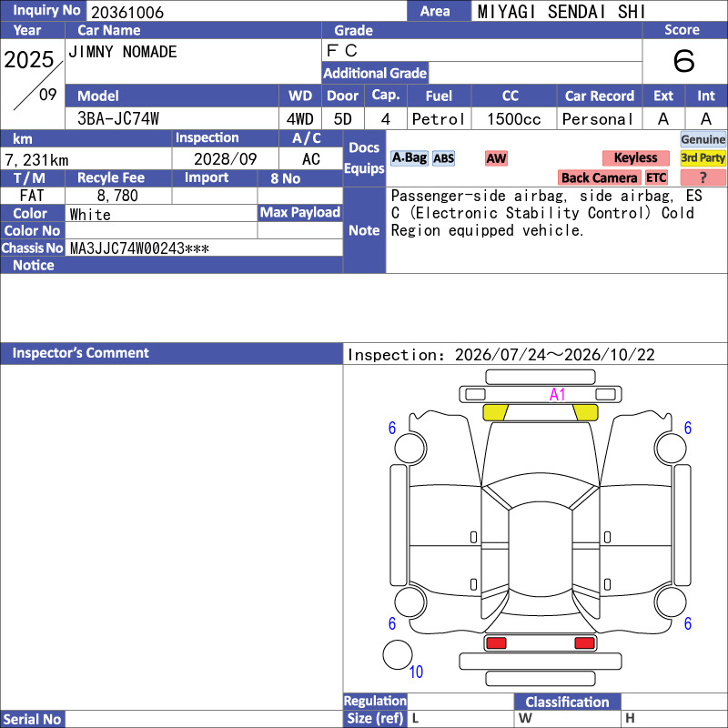Click the Chassis No value field
This screenshot has height=728, width=728.
click(204, 248)
